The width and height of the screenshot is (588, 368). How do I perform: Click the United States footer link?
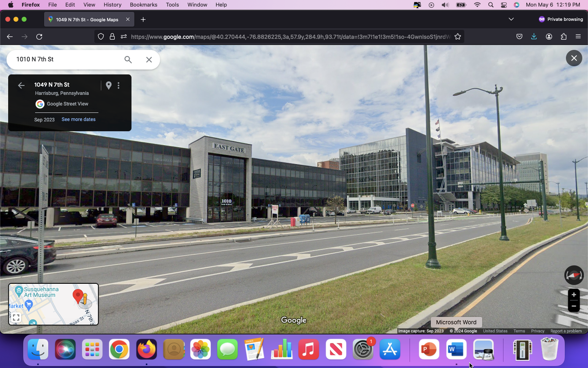[495, 331]
